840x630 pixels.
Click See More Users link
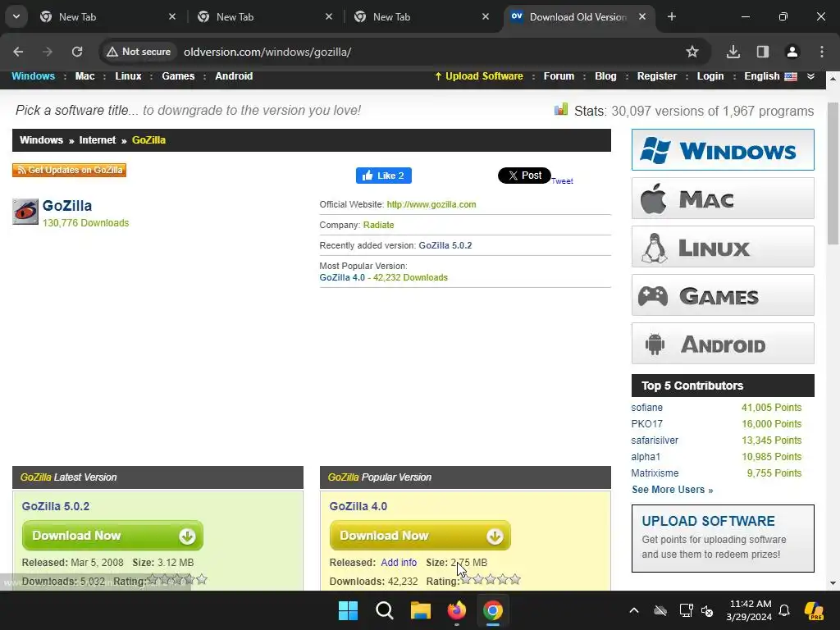pyautogui.click(x=673, y=490)
